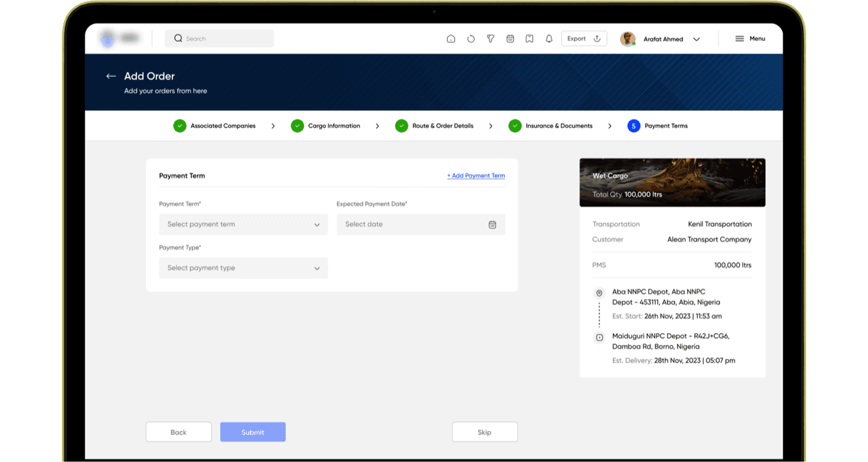Go to Insurance & Documents step

558,126
